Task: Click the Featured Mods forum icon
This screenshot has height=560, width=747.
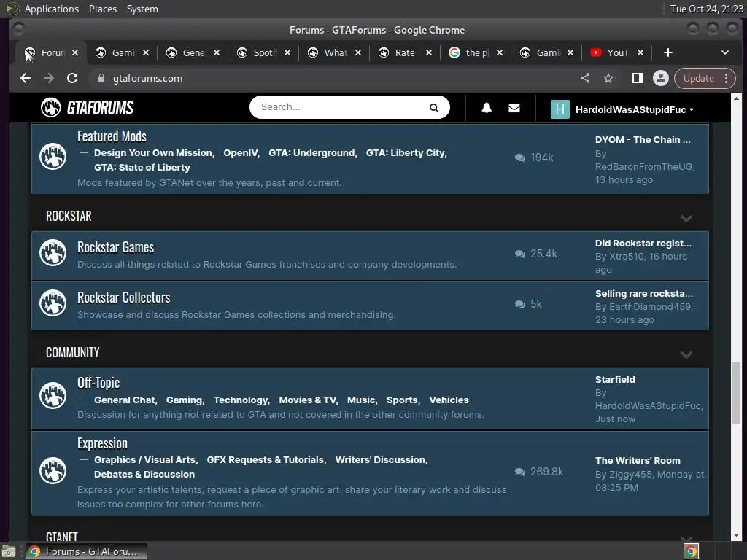Action: click(x=53, y=156)
